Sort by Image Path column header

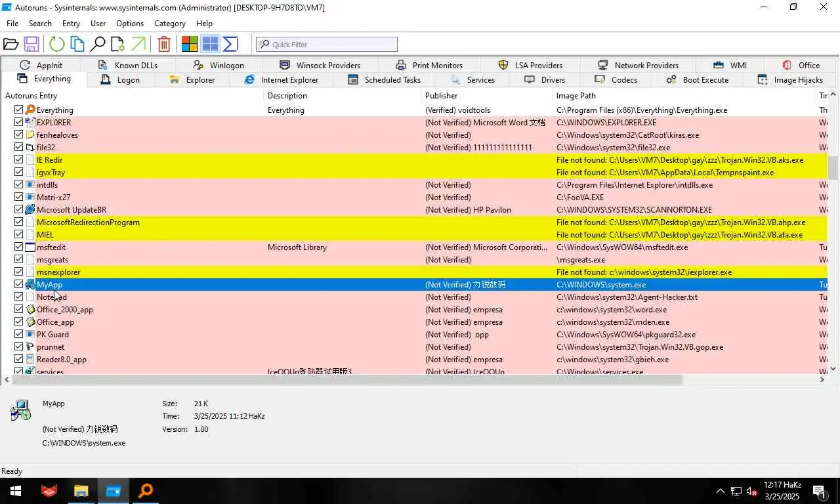point(684,95)
